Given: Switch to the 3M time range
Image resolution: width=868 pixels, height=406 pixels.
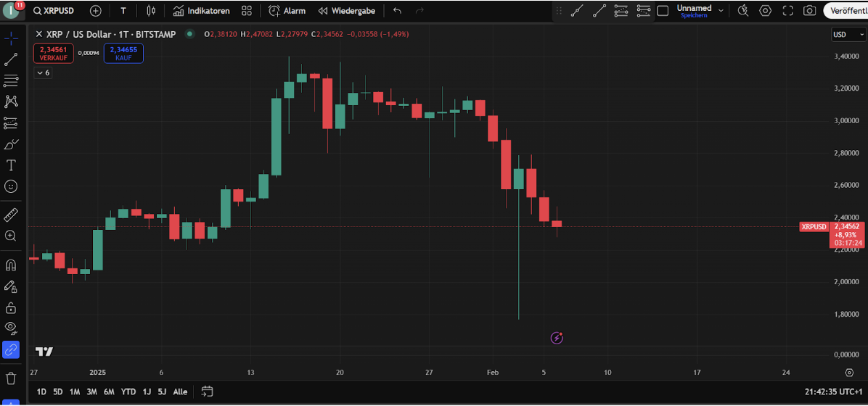Looking at the screenshot, I should [x=92, y=391].
